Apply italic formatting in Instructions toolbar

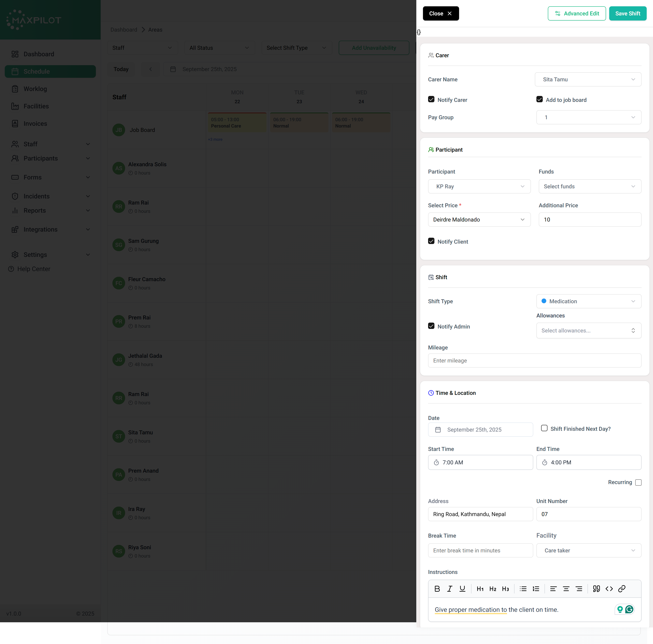click(x=450, y=589)
